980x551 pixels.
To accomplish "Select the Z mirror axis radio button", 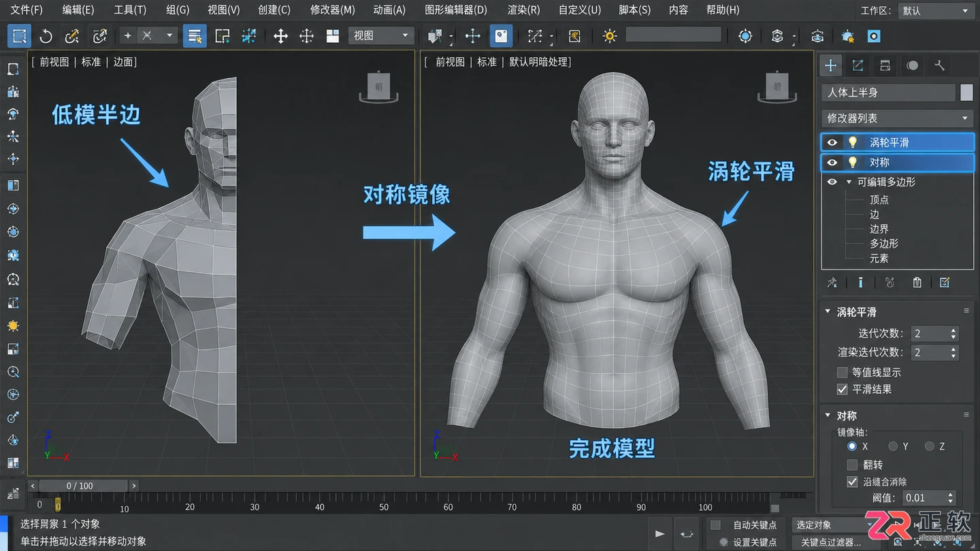I will [x=930, y=446].
